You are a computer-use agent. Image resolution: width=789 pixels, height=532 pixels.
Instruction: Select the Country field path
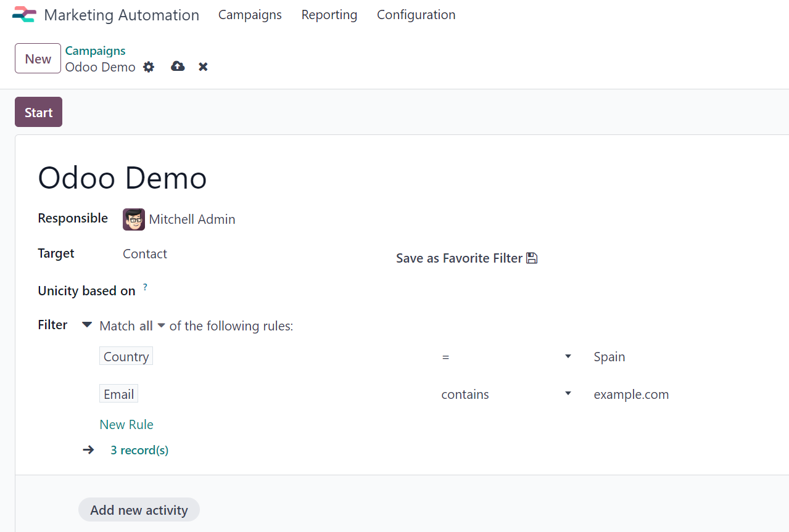pos(126,356)
